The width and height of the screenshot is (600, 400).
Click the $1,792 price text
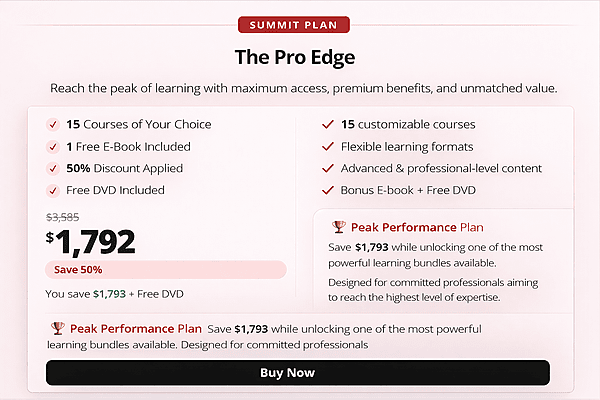point(98,241)
